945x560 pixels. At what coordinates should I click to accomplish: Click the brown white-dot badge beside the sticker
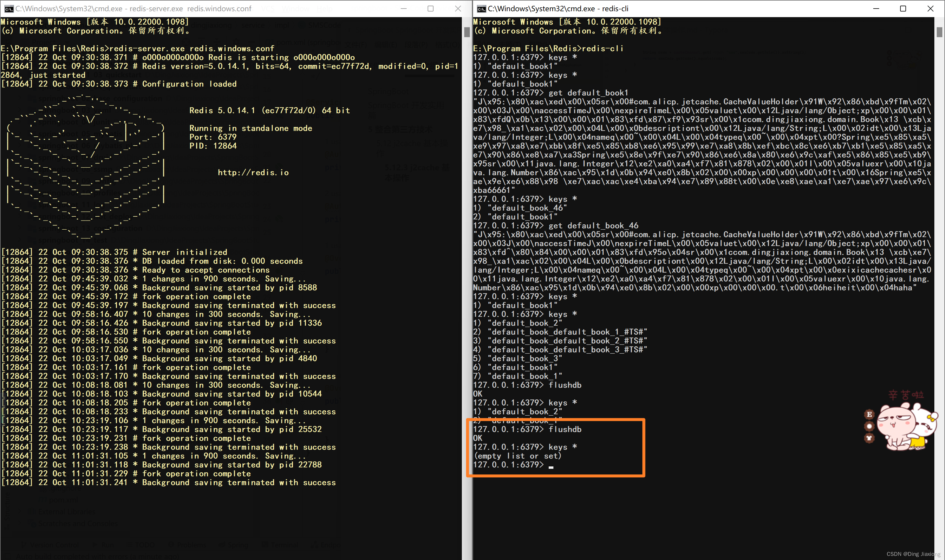[x=869, y=426]
